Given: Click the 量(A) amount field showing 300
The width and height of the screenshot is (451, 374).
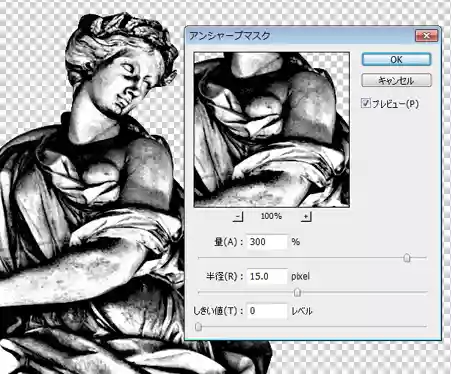Looking at the screenshot, I should (x=267, y=242).
